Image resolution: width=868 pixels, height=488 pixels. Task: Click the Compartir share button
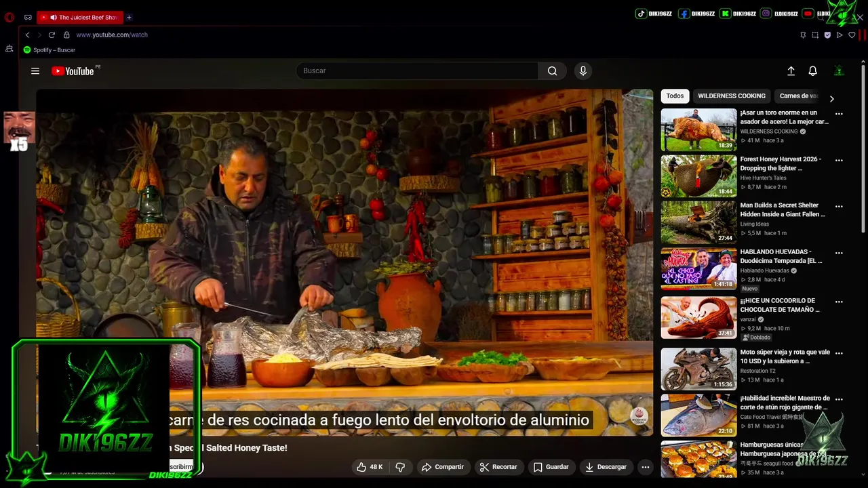[x=442, y=467]
